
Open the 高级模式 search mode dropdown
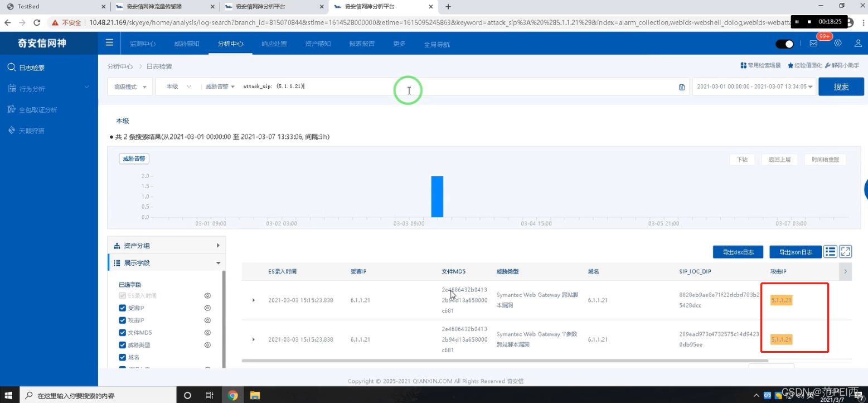130,87
